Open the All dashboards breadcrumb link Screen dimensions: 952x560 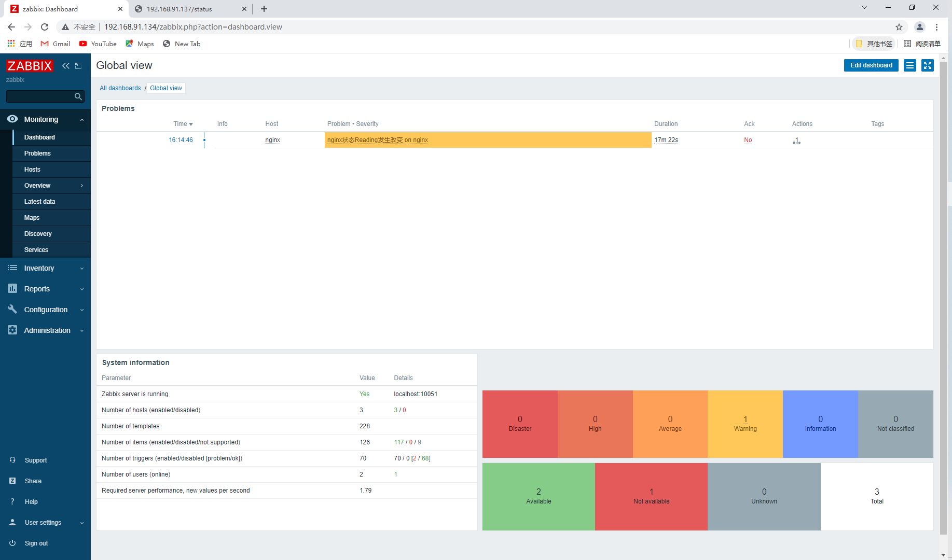120,88
